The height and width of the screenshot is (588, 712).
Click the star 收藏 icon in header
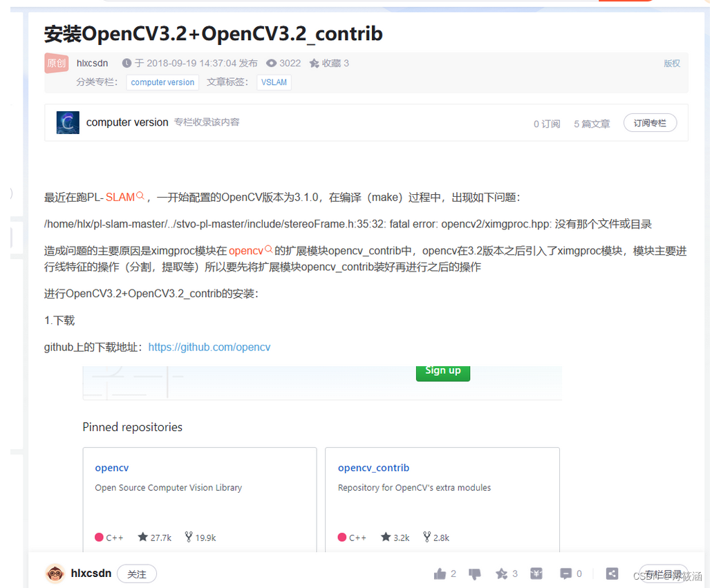point(315,63)
